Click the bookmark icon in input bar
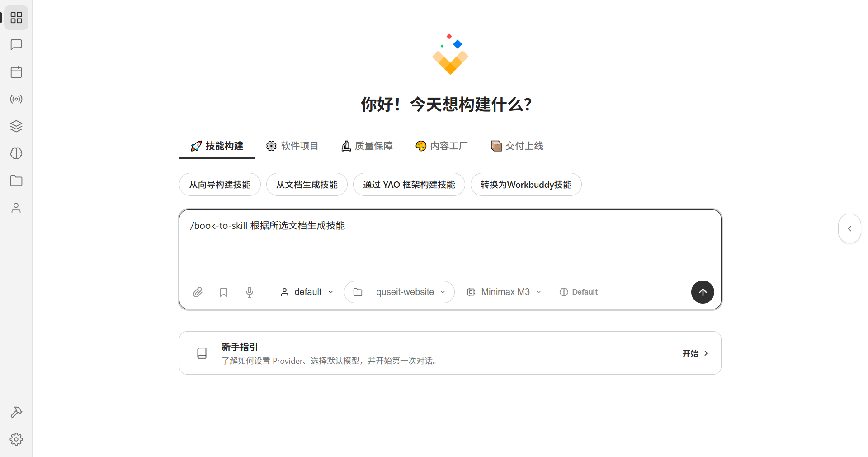Screen dimensions: 868x457 [224, 292]
